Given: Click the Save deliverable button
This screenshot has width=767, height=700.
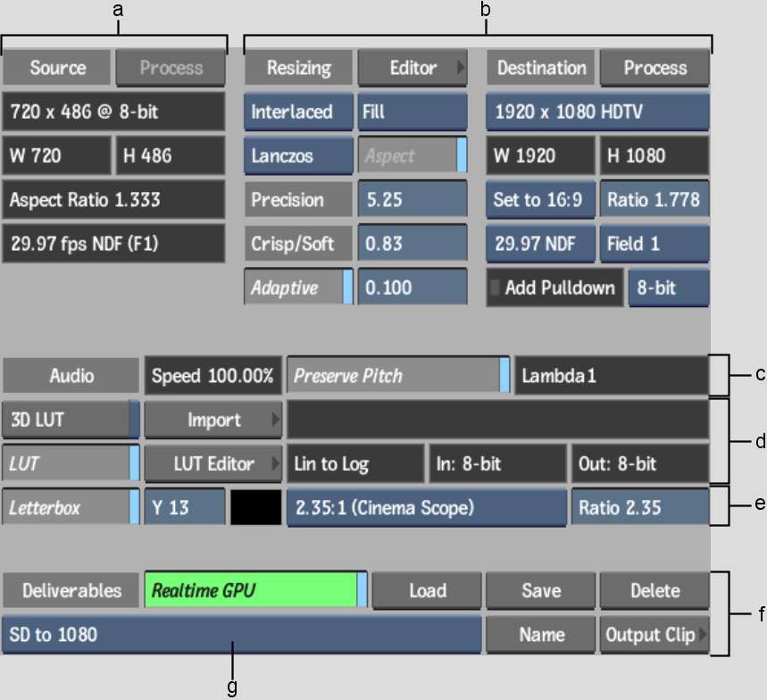Looking at the screenshot, I should tap(540, 590).
